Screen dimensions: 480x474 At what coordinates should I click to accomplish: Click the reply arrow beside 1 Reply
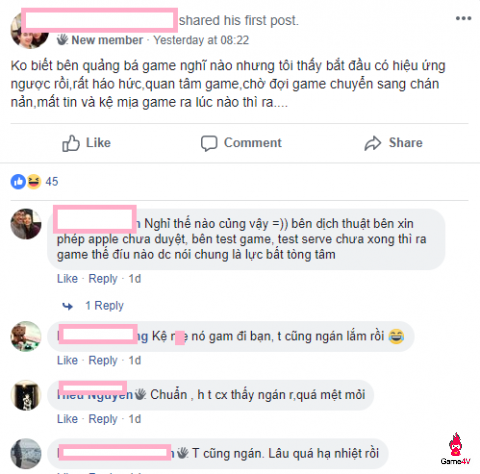tap(68, 306)
